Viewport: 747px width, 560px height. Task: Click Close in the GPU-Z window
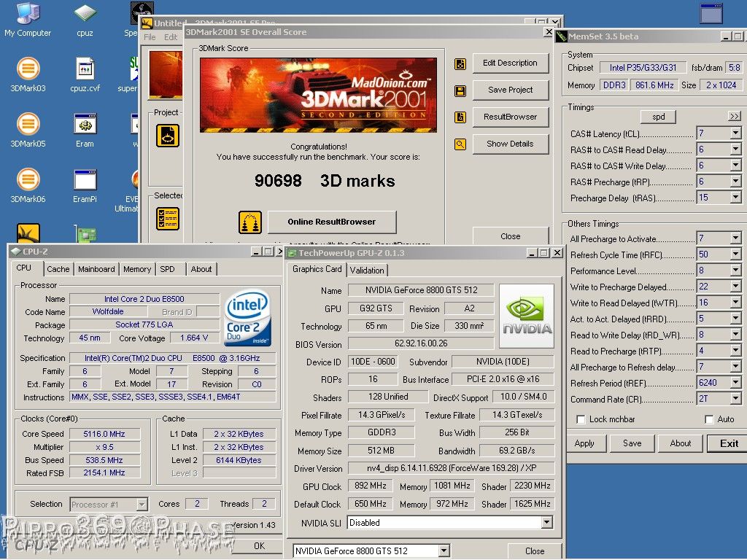pos(535,551)
